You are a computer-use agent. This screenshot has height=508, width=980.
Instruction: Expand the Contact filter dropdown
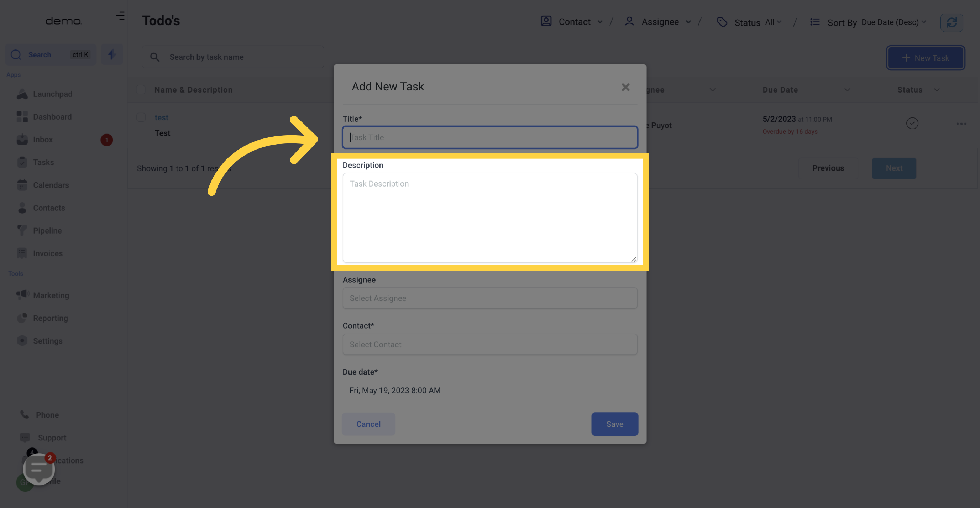(x=599, y=22)
